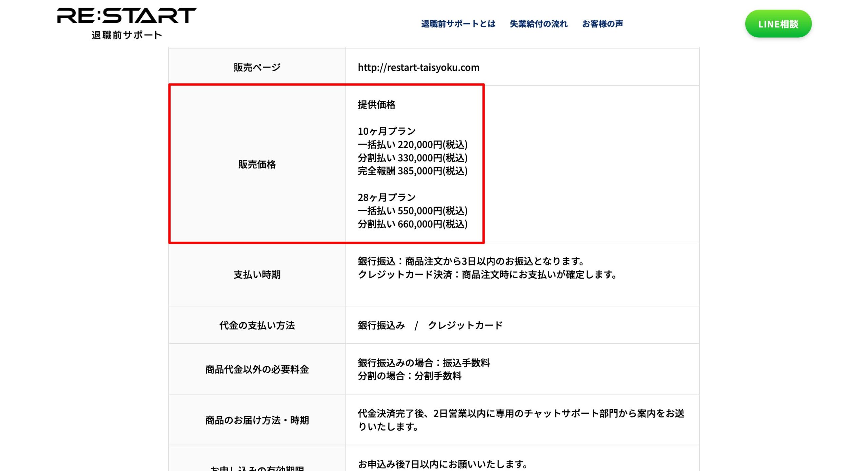
Task: Click the 10ヶ月プラン text
Action: [387, 131]
